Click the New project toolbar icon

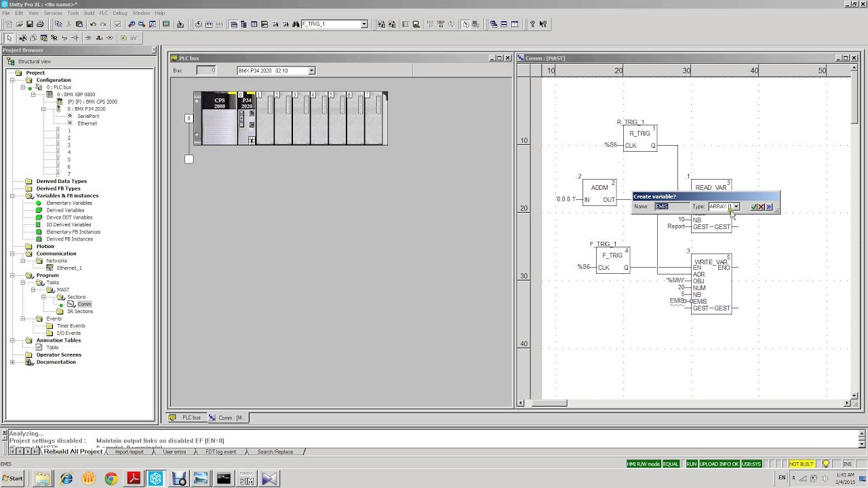[x=9, y=24]
